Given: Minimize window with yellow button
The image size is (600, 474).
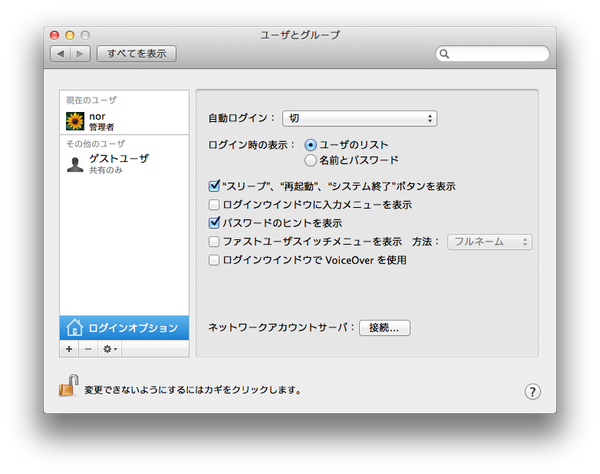Looking at the screenshot, I should pyautogui.click(x=70, y=35).
